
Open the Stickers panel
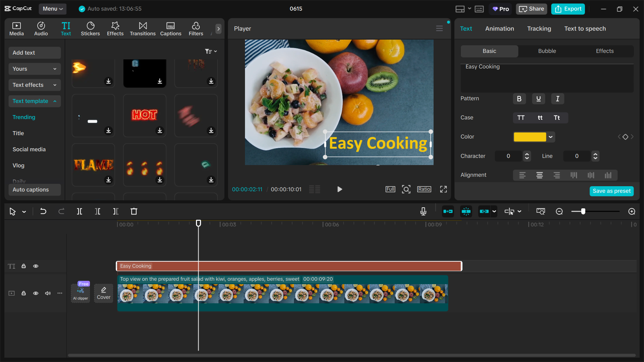pyautogui.click(x=90, y=29)
